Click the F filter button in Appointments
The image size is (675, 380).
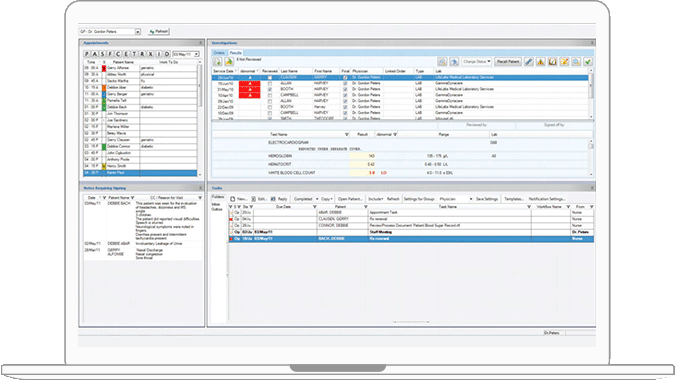click(111, 54)
